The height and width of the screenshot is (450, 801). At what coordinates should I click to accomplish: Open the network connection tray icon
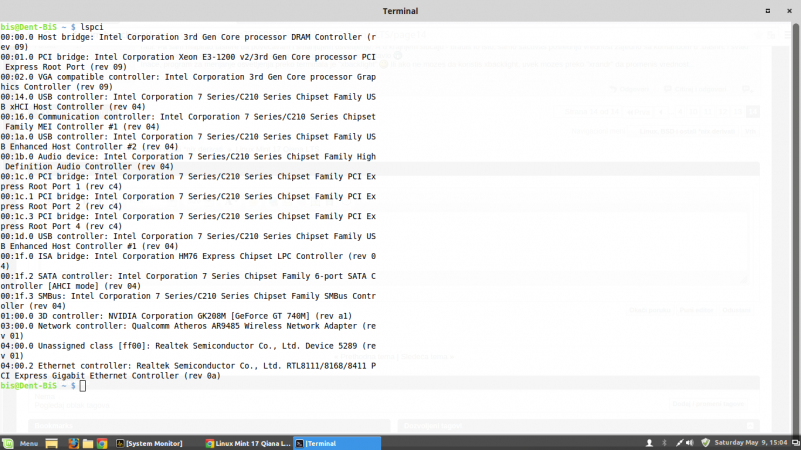tap(679, 443)
